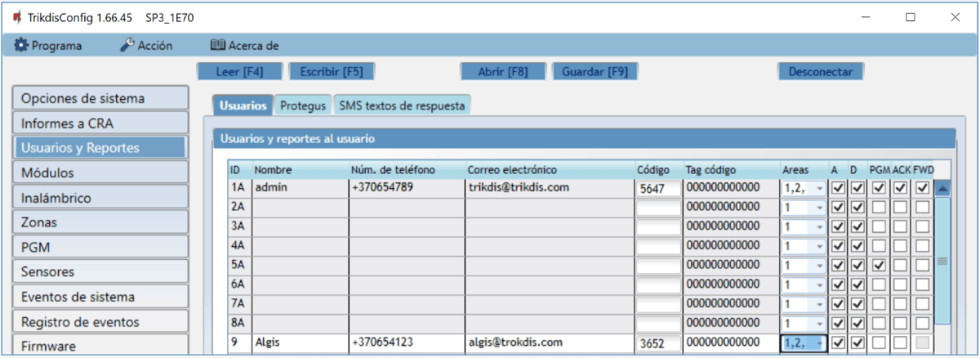Toggle ACK checkbox for user 1A admin
The image size is (980, 358).
(x=899, y=188)
